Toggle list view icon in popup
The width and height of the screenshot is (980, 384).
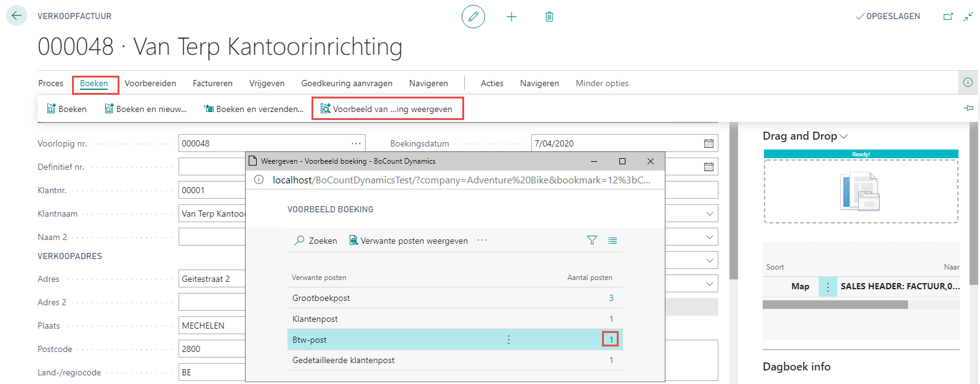[x=612, y=241]
